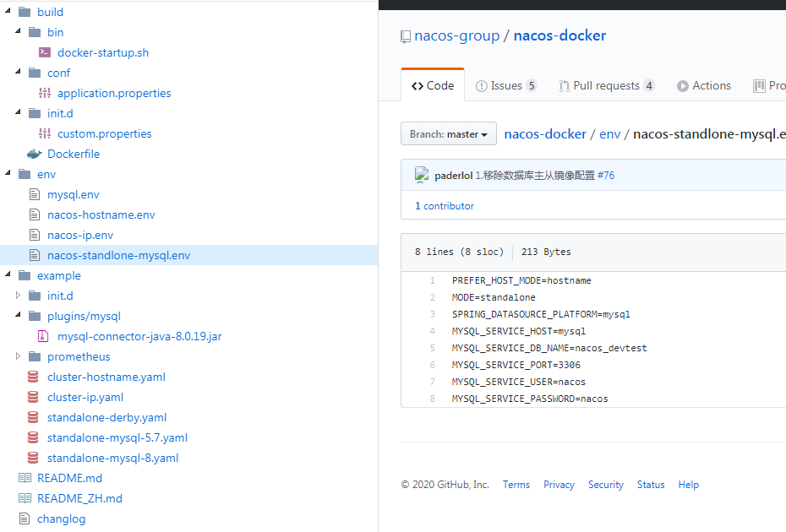This screenshot has width=786, height=532.
Task: Go to nacos-docker root in breadcrumb
Action: point(545,133)
